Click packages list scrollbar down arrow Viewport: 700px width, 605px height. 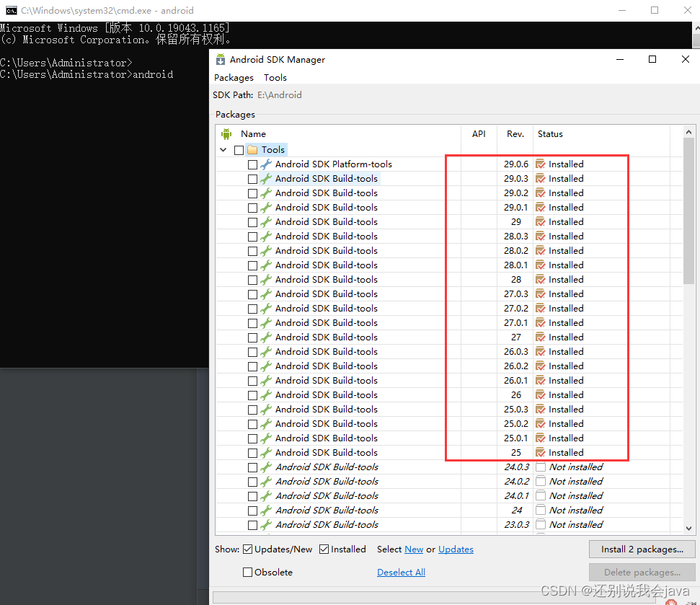(x=689, y=528)
